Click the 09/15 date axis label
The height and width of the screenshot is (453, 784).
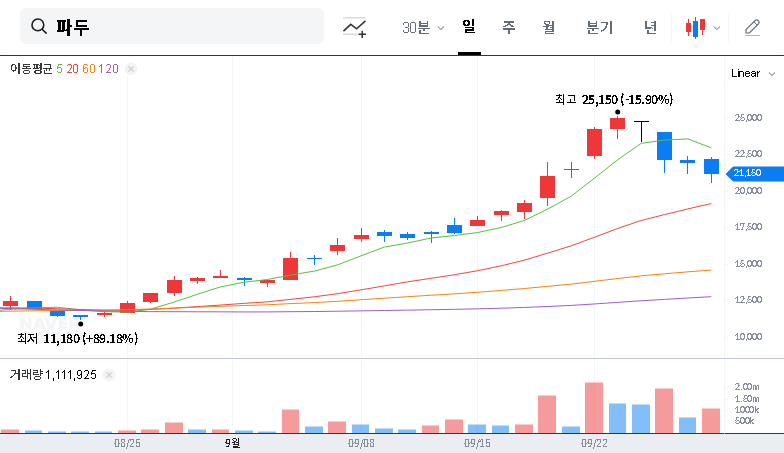pyautogui.click(x=478, y=443)
